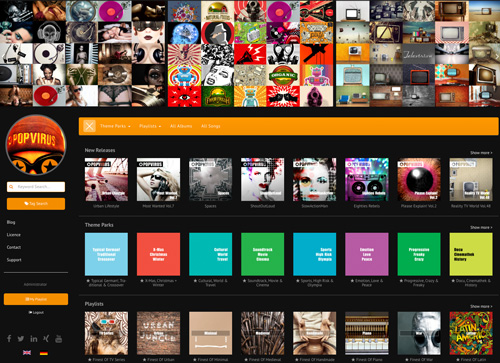Click the orange Tag Search button
The image size is (500, 363).
point(36,204)
